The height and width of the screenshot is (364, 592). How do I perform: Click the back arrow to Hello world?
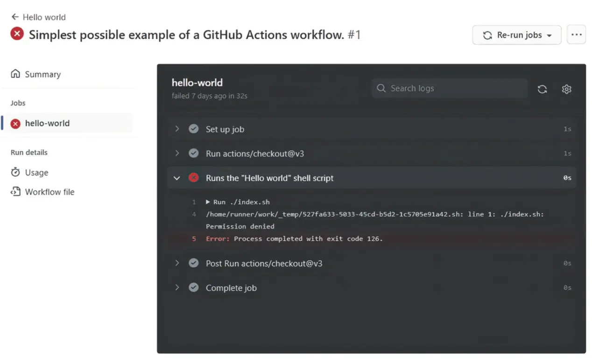(x=15, y=17)
